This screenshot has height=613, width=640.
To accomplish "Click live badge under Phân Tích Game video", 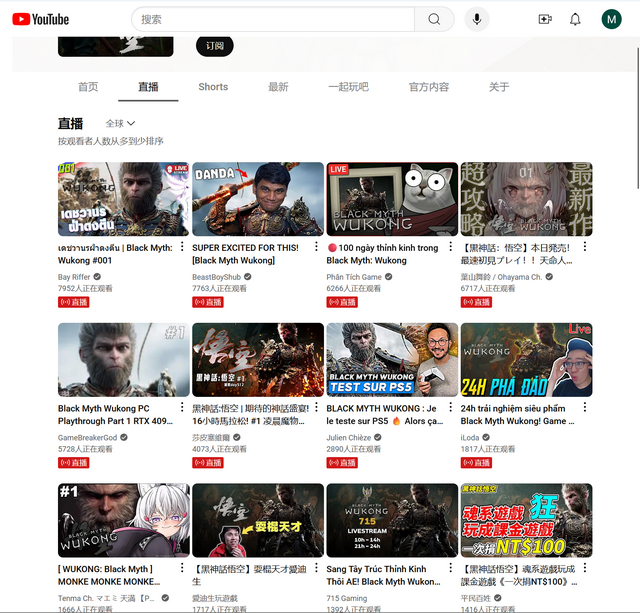I will coord(342,302).
